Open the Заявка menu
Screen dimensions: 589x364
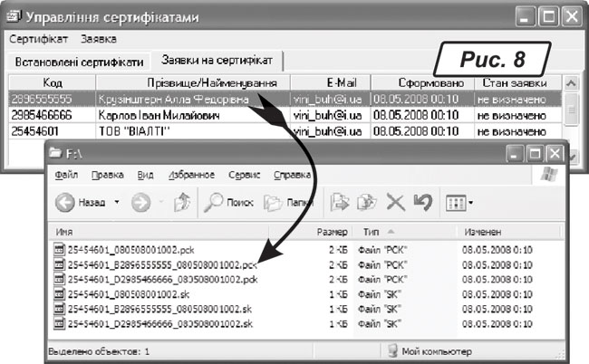[98, 40]
